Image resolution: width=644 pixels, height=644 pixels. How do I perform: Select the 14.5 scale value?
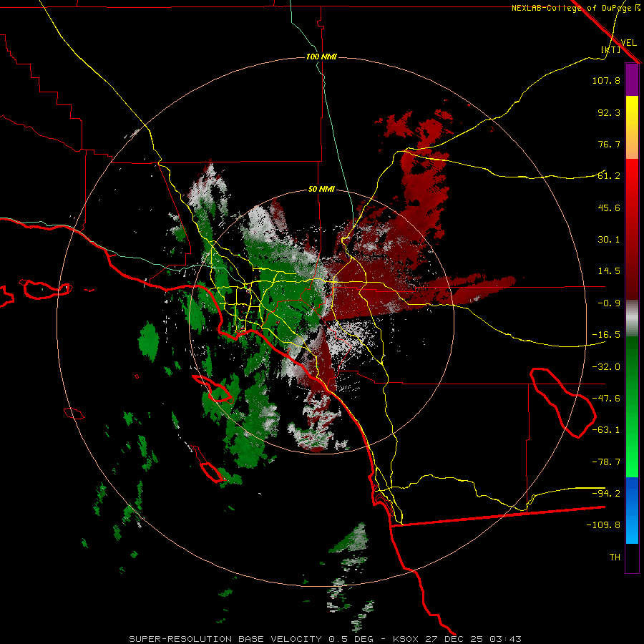click(x=609, y=271)
